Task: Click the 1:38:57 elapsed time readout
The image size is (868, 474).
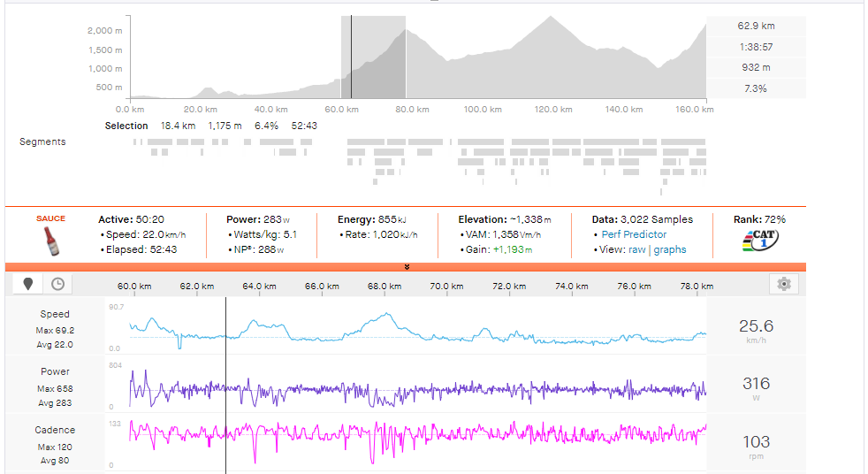Action: tap(756, 47)
